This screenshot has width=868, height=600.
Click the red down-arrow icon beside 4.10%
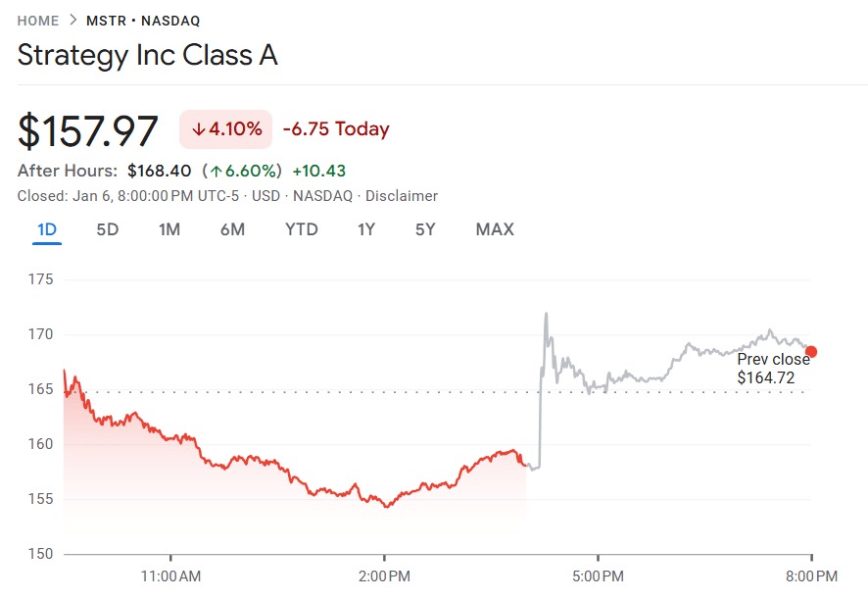[x=201, y=128]
